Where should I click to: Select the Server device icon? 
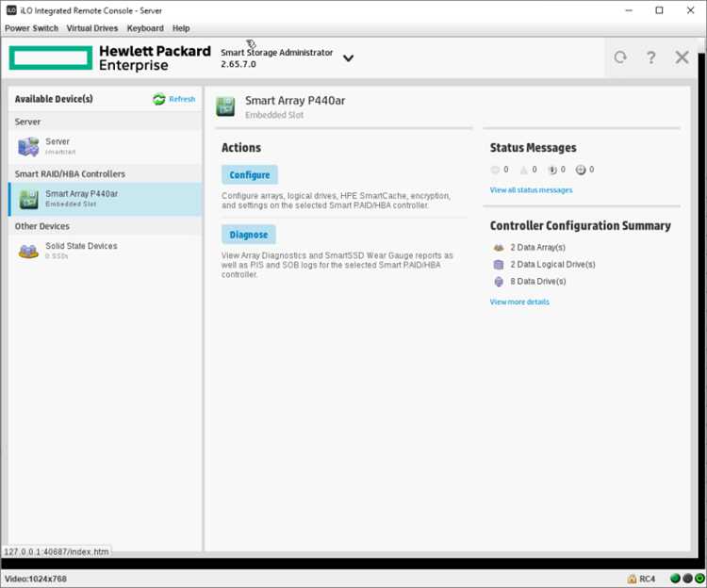pyautogui.click(x=28, y=147)
